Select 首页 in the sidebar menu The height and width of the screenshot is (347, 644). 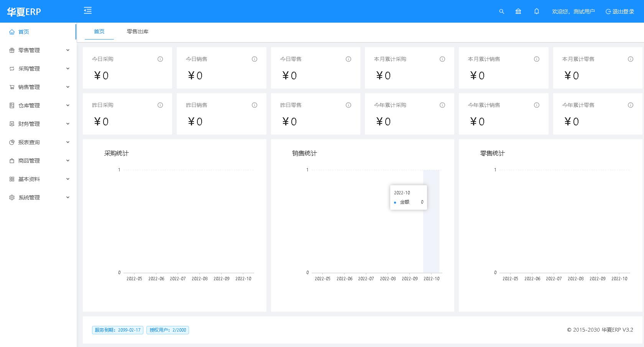click(38, 32)
